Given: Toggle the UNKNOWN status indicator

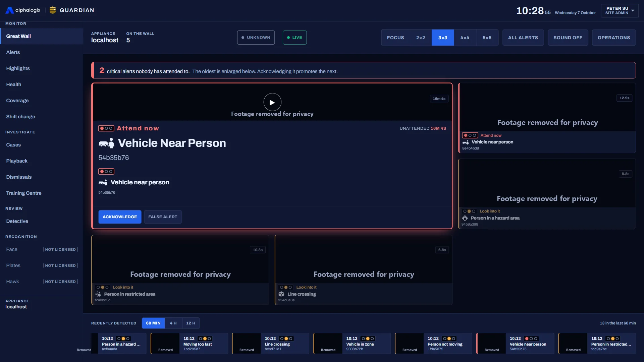Looking at the screenshot, I should 256,38.
